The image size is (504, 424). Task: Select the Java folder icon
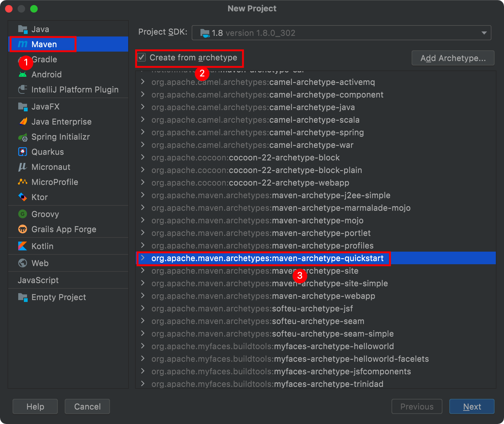(x=23, y=29)
